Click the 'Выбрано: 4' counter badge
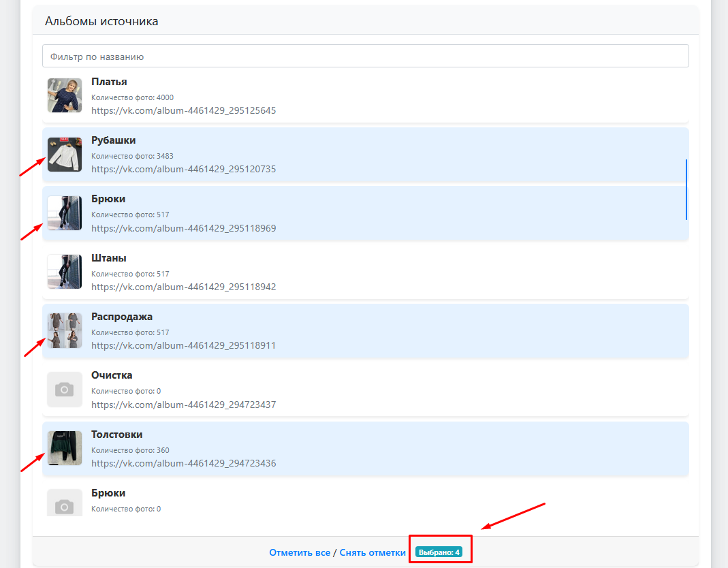 439,552
